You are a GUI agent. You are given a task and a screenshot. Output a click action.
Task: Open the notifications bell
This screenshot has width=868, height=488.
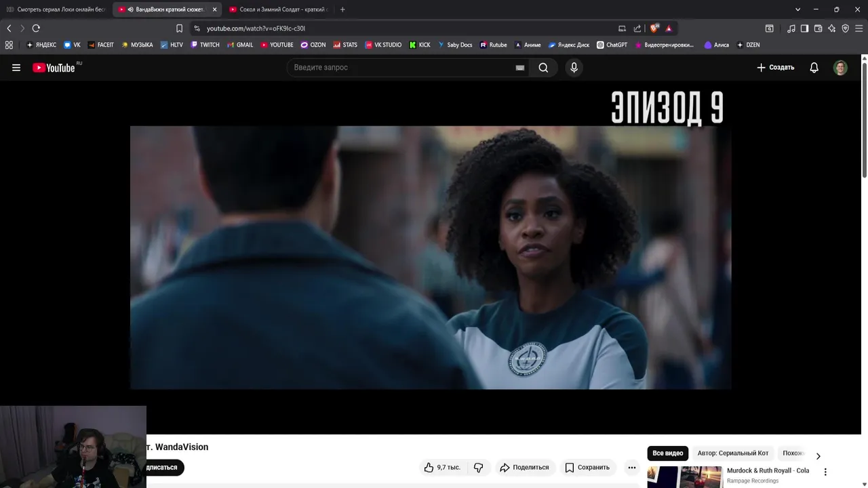[x=814, y=68]
